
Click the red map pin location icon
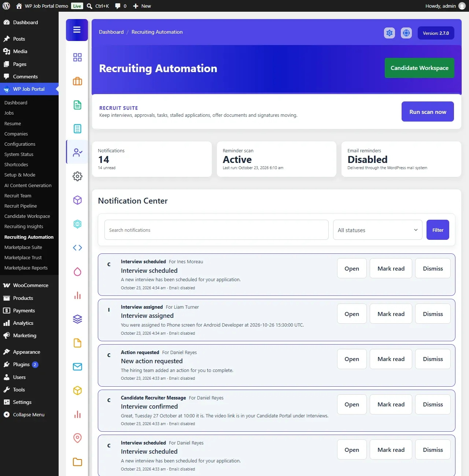(x=77, y=438)
